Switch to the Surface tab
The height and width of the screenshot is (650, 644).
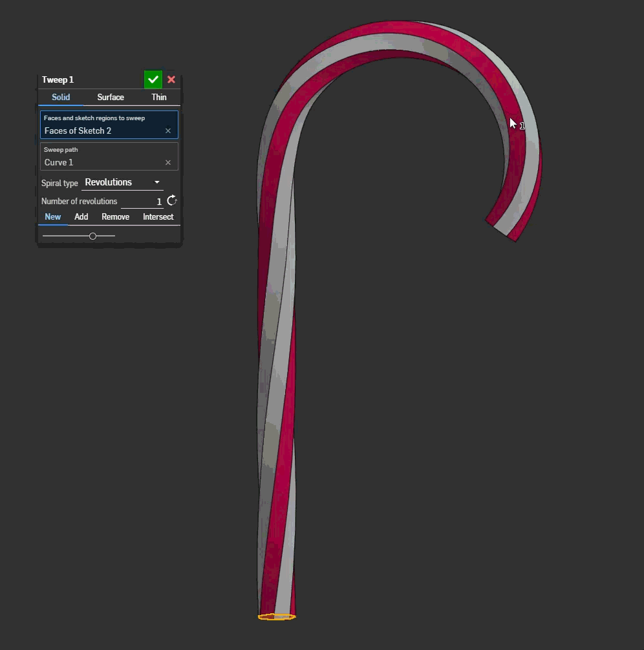coord(111,97)
